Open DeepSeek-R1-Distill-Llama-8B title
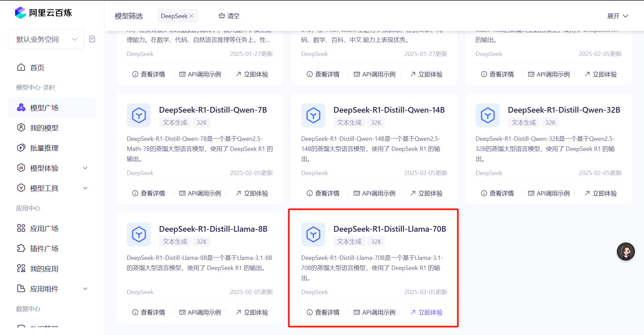This screenshot has width=644, height=335. click(x=213, y=229)
